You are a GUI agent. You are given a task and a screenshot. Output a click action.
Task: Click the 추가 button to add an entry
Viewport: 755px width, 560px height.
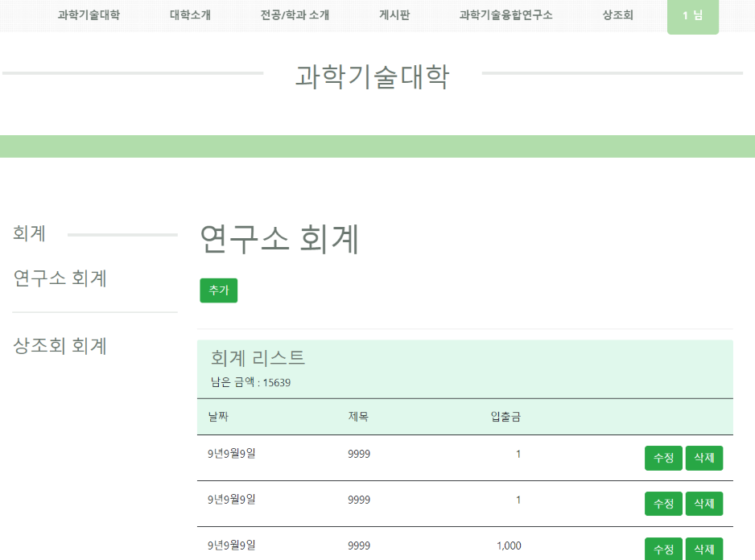[218, 290]
